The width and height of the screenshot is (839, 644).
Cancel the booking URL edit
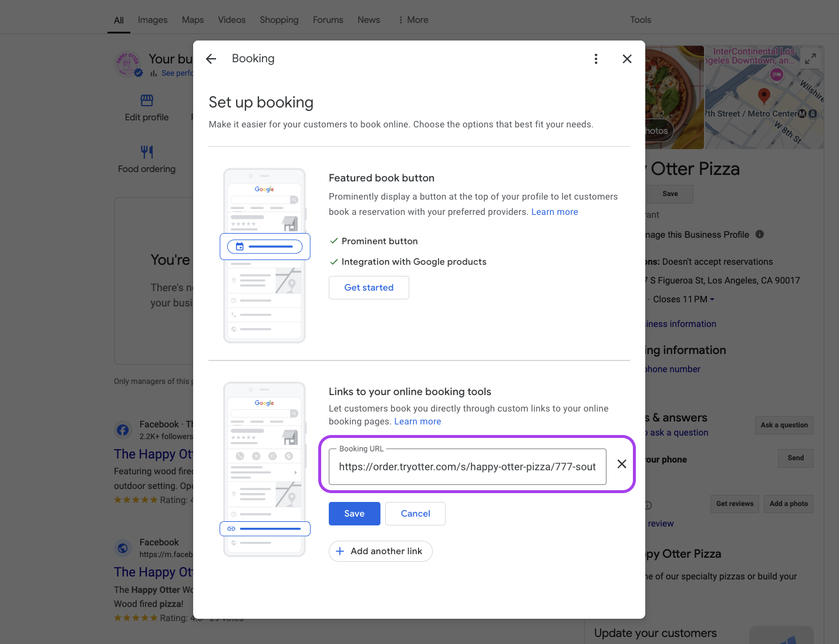pos(416,514)
